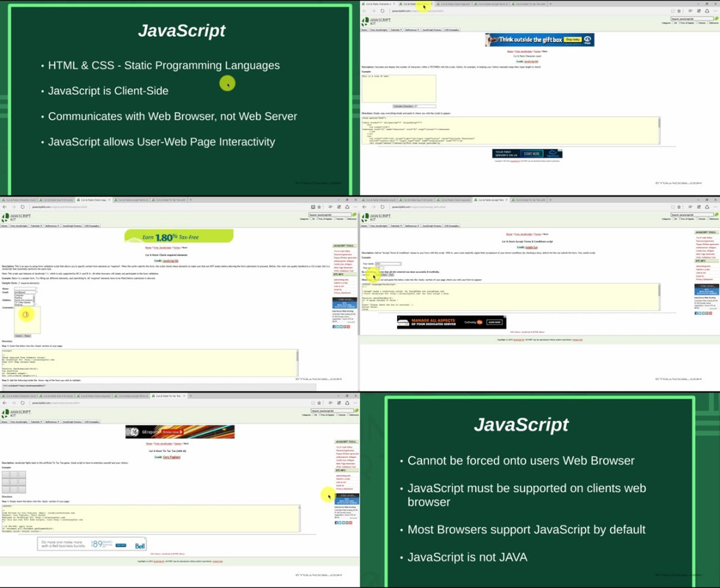Expand Tutorials menu on Accept Terms page

click(x=396, y=226)
